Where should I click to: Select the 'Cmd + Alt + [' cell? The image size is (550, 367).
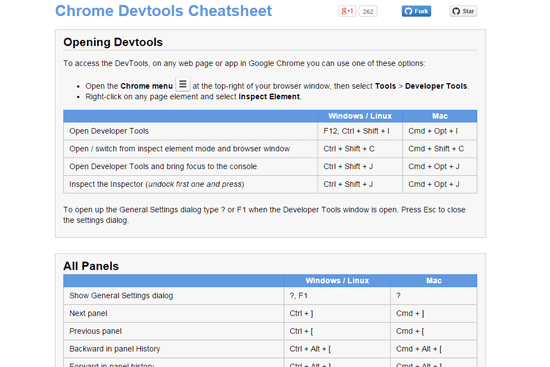(434, 349)
